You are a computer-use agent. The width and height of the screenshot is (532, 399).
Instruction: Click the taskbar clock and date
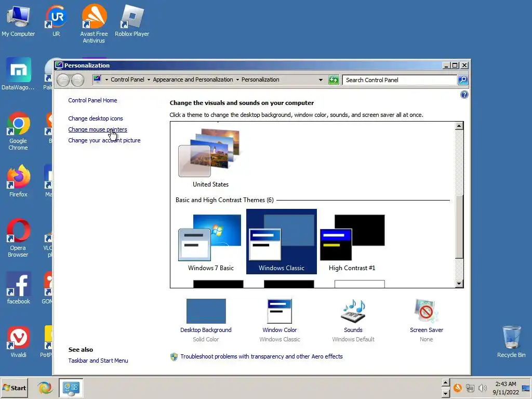(x=506, y=388)
